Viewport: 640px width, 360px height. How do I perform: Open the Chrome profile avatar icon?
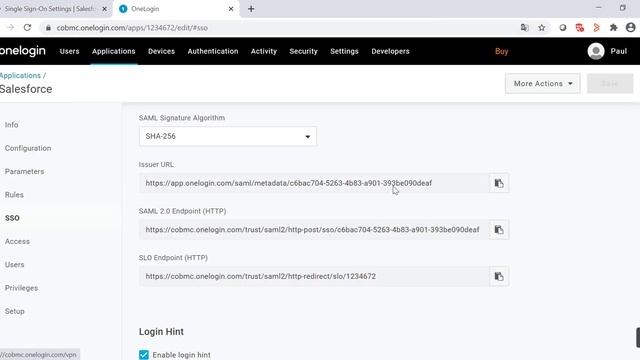coord(631,28)
